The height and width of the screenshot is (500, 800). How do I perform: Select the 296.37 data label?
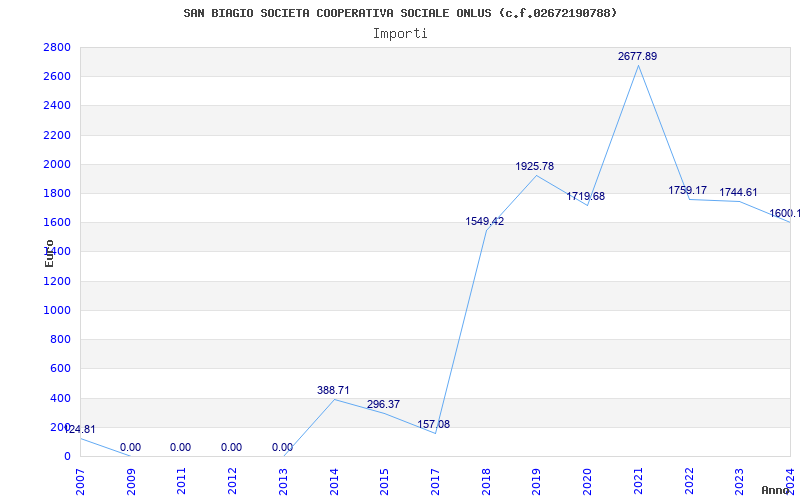click(x=383, y=404)
